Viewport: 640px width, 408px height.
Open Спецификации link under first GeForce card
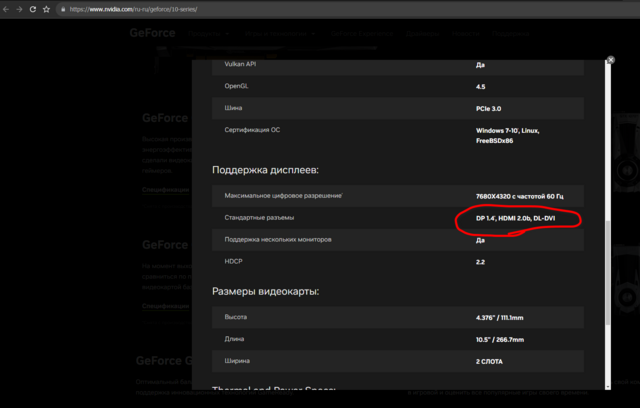(164, 188)
